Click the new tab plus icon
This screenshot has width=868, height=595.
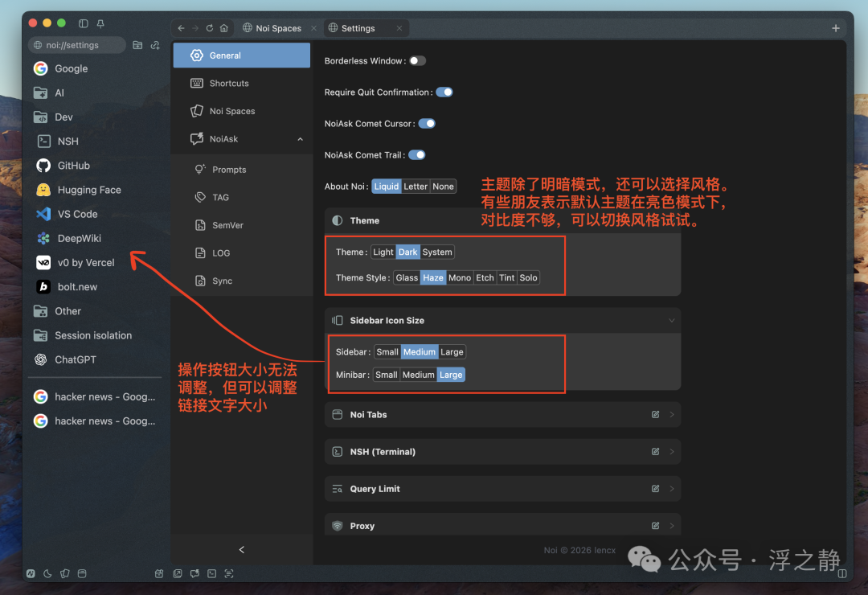pos(836,27)
